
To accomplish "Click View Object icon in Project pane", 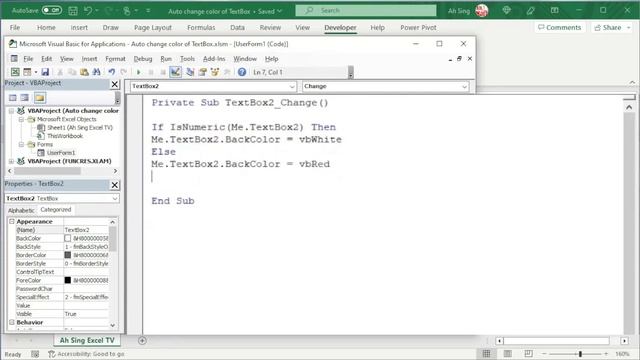I will [x=25, y=98].
